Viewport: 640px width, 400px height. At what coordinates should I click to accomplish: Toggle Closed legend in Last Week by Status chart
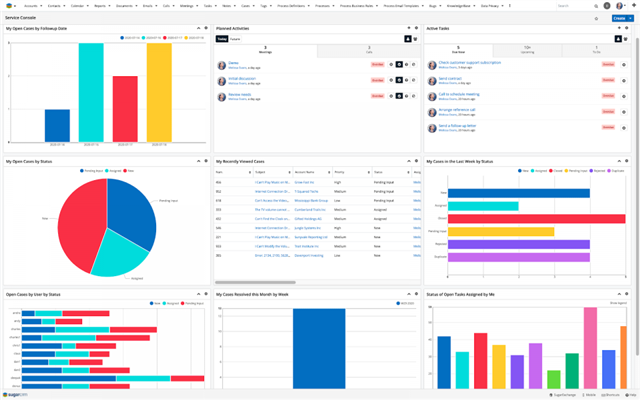coord(556,171)
